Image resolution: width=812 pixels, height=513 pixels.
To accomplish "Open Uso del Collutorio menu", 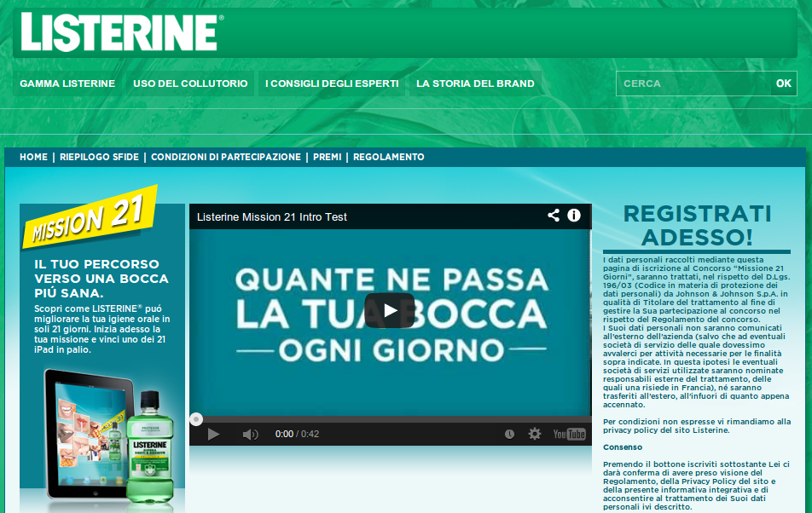I will [190, 84].
